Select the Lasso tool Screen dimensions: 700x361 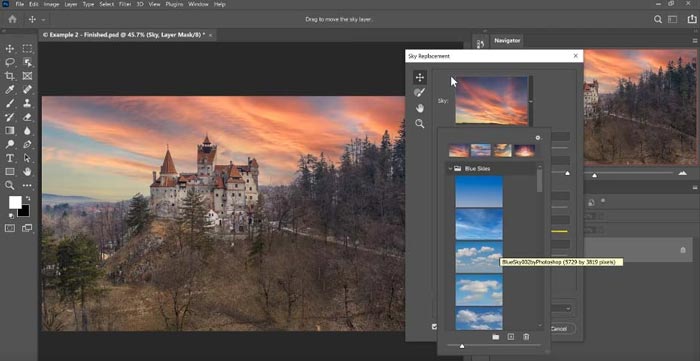(10, 62)
